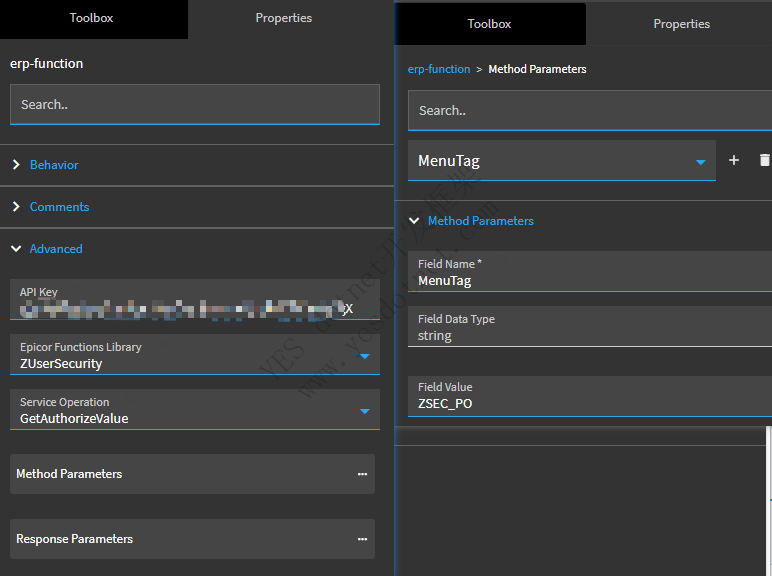Edit the Field Value ZSEC_PO input
This screenshot has width=772, height=576.
coord(590,404)
